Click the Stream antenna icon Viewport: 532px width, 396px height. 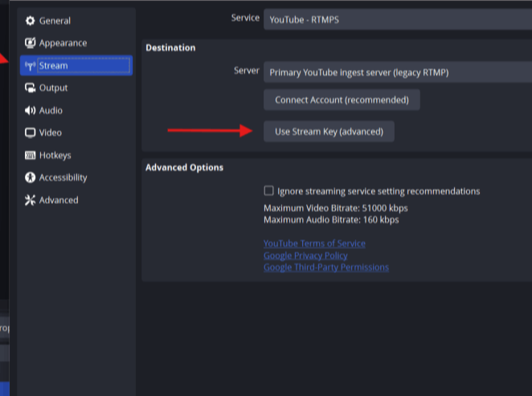coord(30,66)
